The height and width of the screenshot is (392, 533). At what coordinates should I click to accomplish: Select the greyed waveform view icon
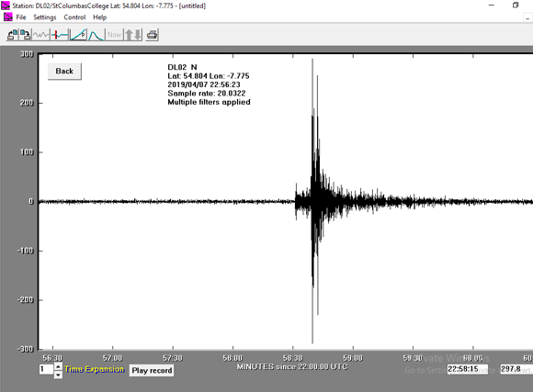40,35
